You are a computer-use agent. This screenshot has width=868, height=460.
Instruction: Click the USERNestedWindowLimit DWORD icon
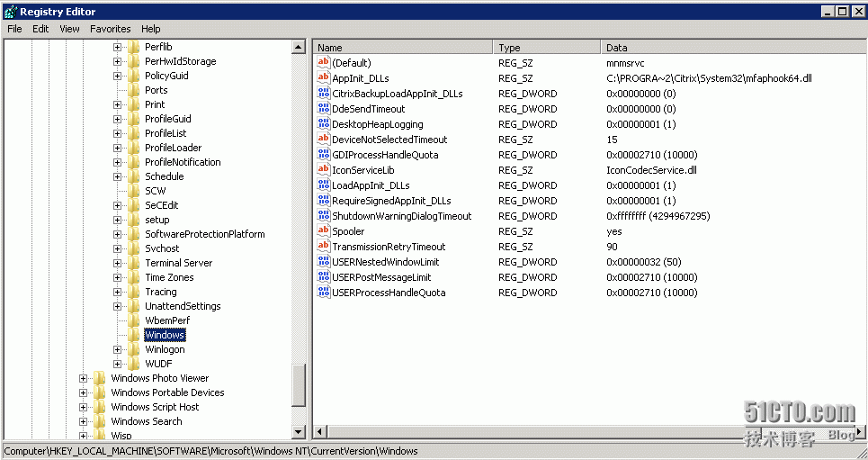(x=323, y=262)
